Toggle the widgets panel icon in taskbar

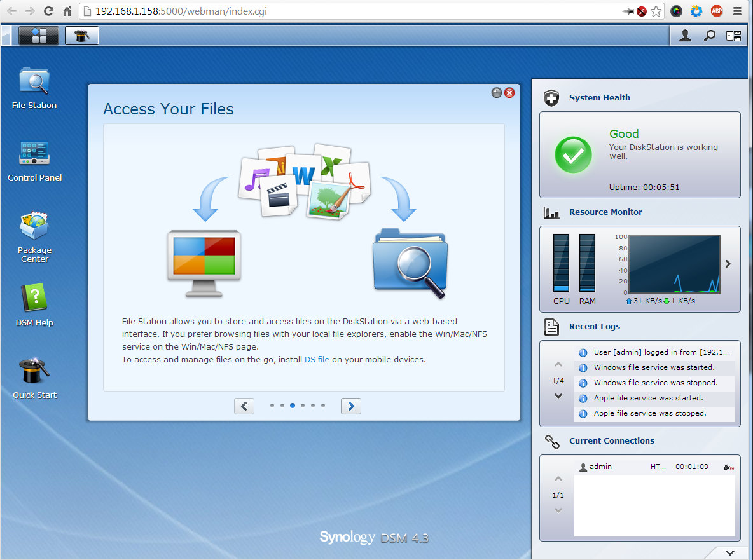(733, 36)
